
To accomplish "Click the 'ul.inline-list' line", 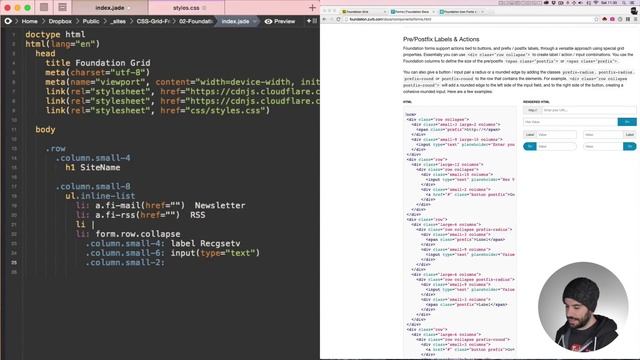I will point(100,196).
